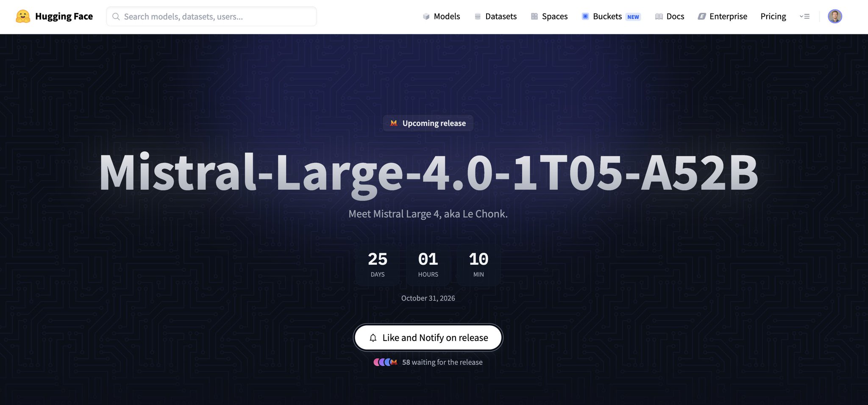Viewport: 868px width, 405px height.
Task: Click the Upcoming release badge text
Action: [x=434, y=123]
